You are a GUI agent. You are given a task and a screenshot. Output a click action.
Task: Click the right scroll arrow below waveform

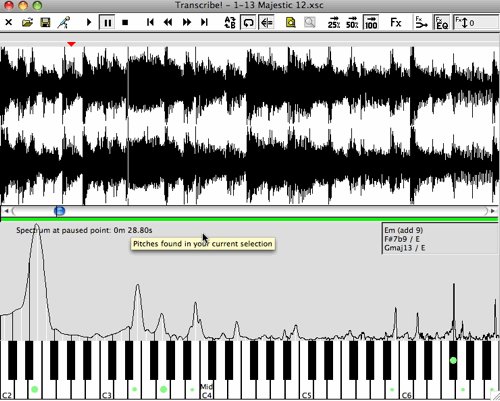click(x=493, y=211)
